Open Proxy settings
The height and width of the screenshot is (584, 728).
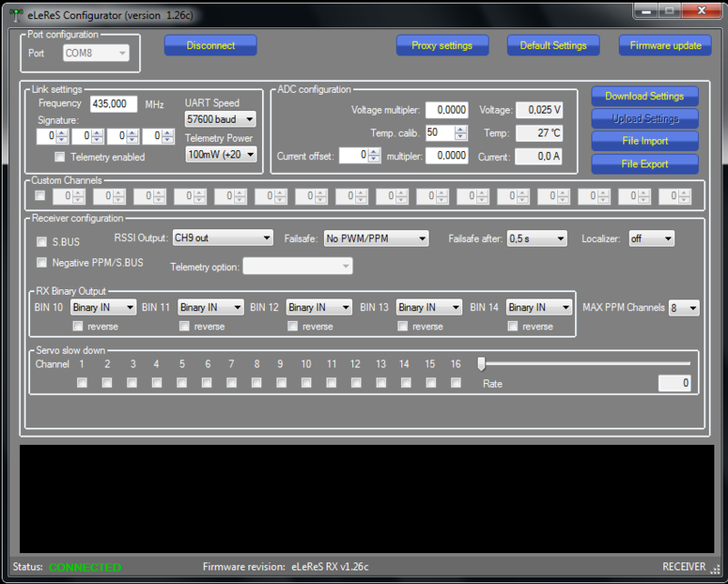tap(442, 45)
